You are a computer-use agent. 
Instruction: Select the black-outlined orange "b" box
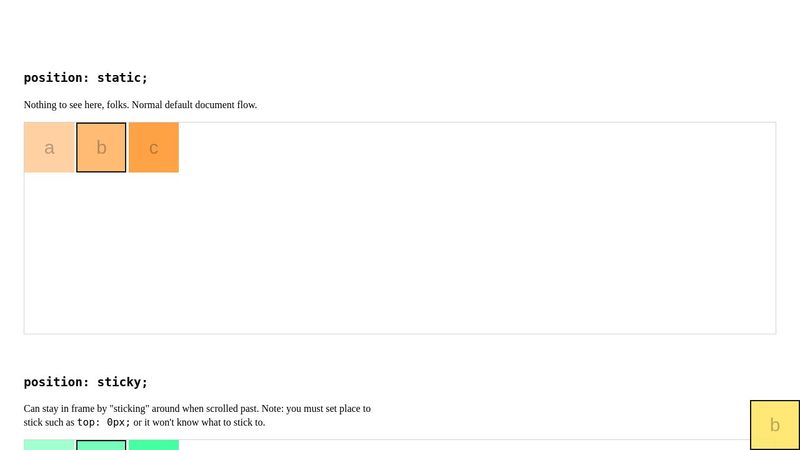[x=101, y=148]
